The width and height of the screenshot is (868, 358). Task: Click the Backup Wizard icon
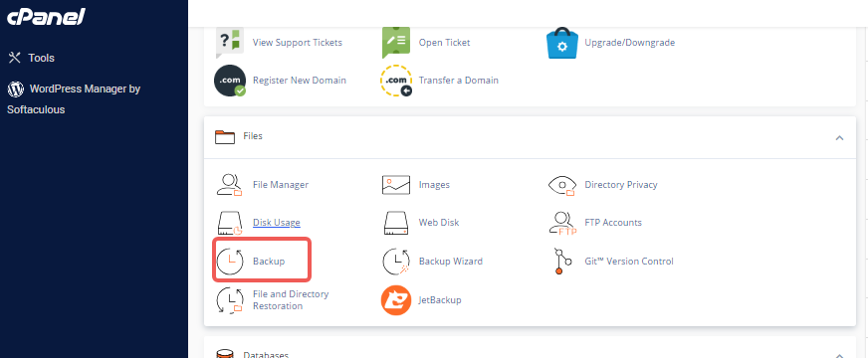pyautogui.click(x=396, y=262)
